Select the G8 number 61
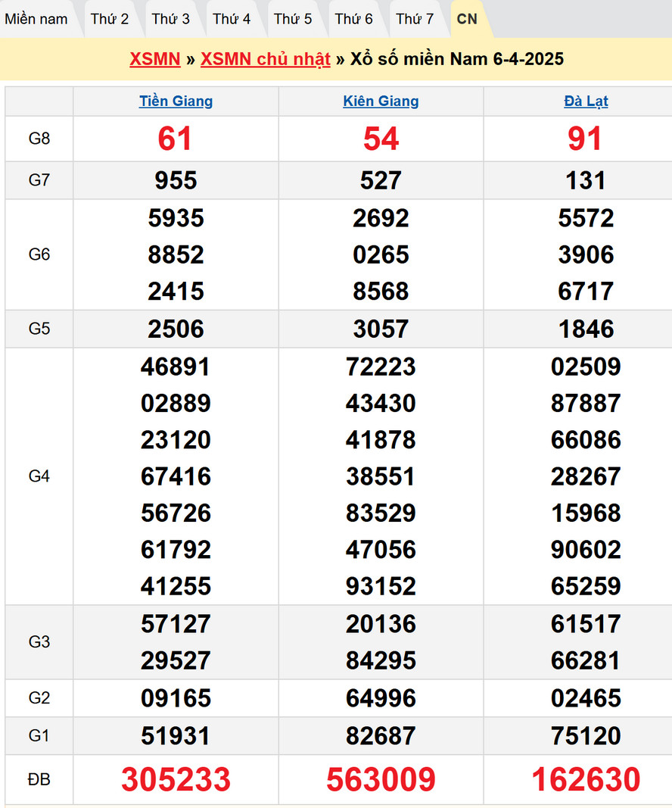The height and width of the screenshot is (808, 672). click(x=176, y=139)
